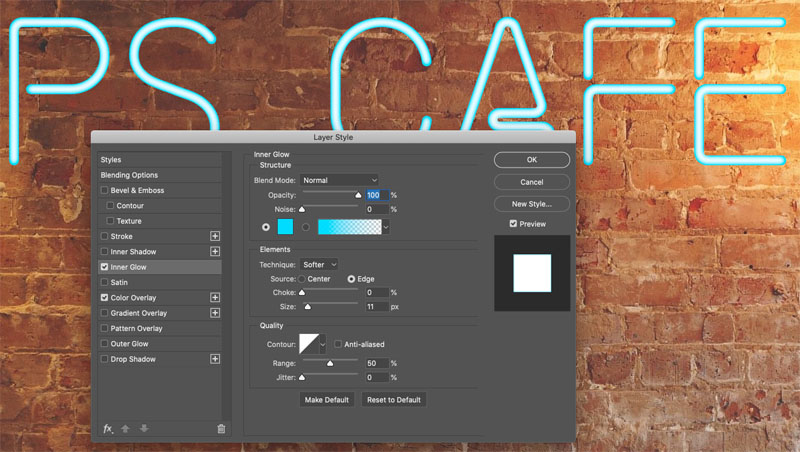Click the Jitter slider handle

click(302, 378)
